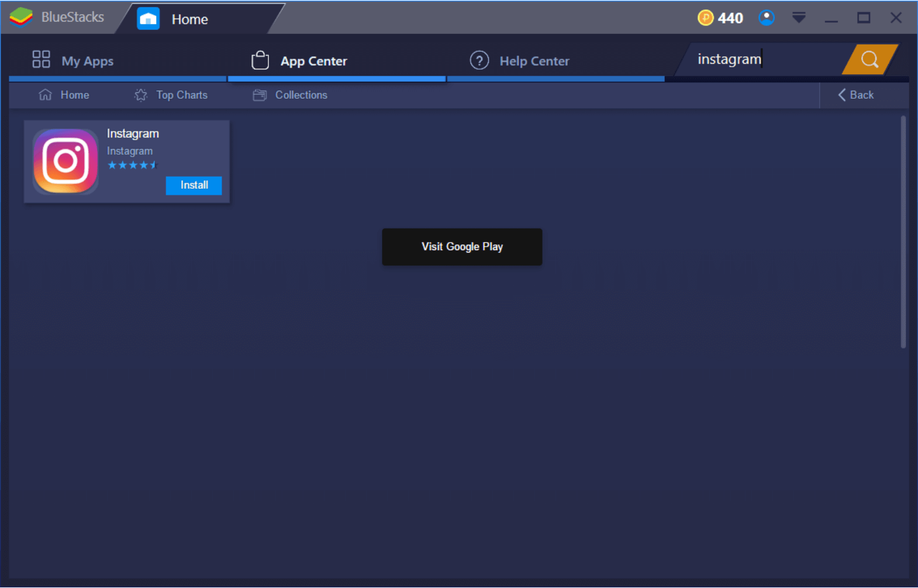Viewport: 918px width, 588px height.
Task: Go to App Center Home sub-tab
Action: pos(64,95)
